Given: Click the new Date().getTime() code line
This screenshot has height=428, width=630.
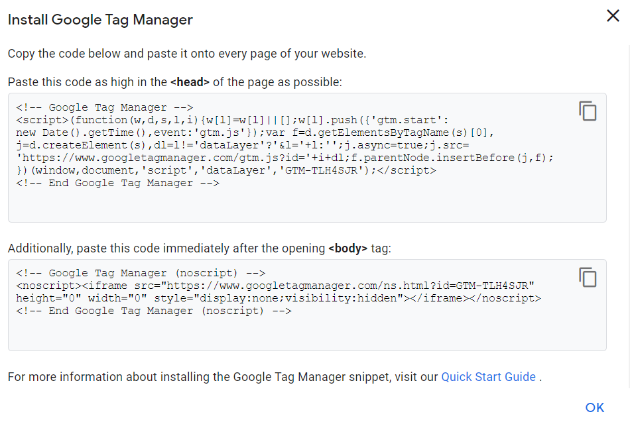Looking at the screenshot, I should point(255,133).
